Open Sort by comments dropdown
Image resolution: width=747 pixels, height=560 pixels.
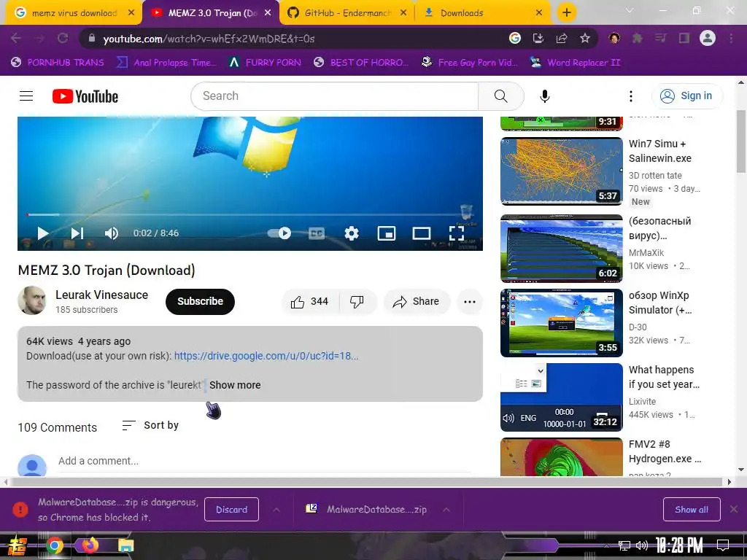point(150,425)
